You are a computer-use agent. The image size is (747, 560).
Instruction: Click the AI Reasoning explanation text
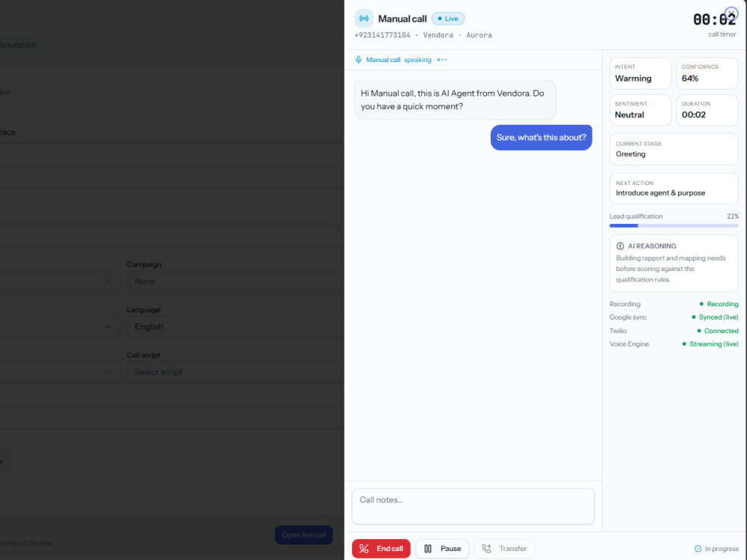coord(671,269)
